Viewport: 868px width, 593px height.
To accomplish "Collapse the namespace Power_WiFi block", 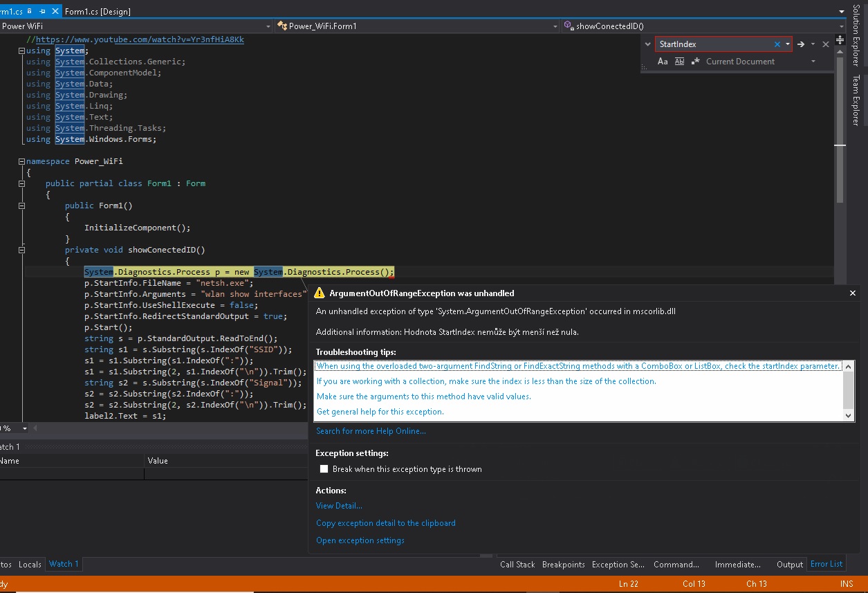I will click(21, 161).
